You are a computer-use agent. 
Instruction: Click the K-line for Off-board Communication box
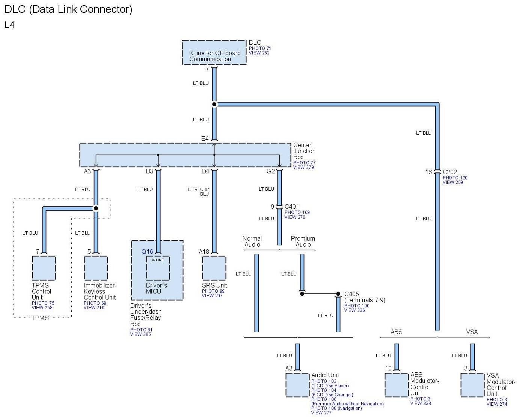(x=214, y=53)
